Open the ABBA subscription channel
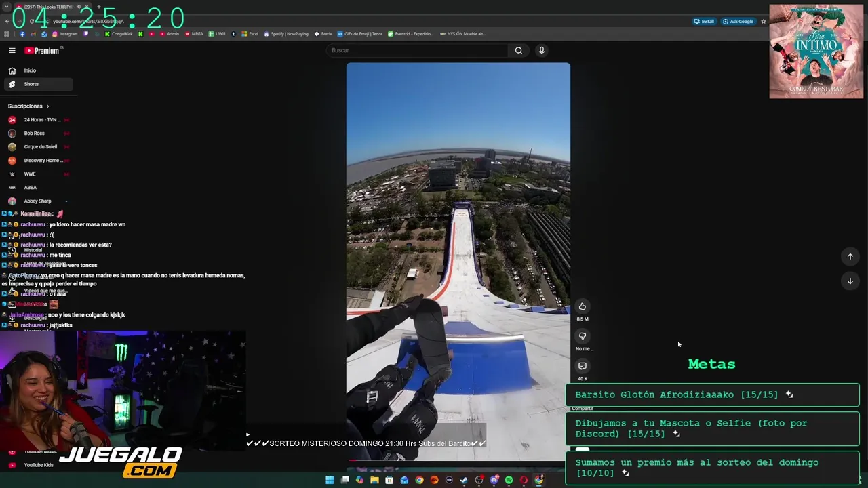 click(x=38, y=188)
